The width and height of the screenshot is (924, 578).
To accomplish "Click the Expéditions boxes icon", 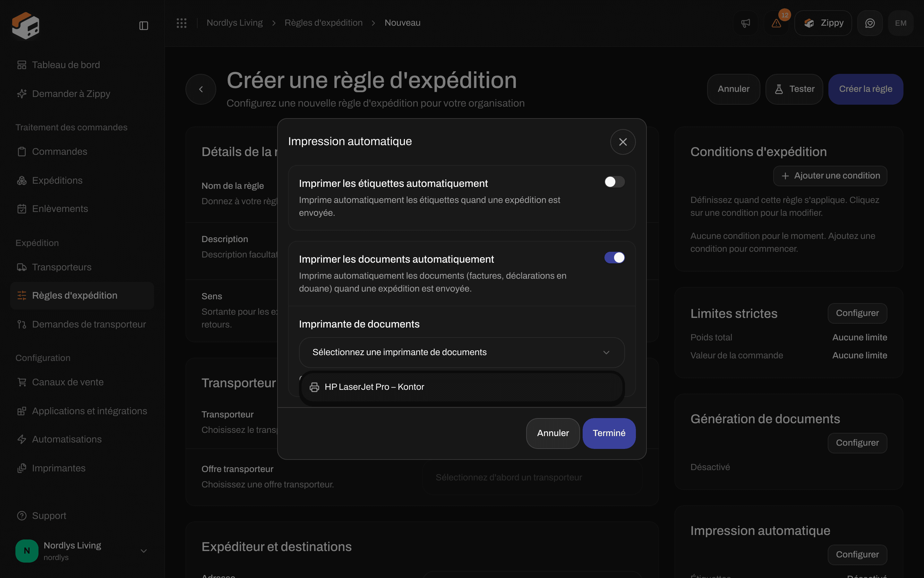I will pos(22,180).
